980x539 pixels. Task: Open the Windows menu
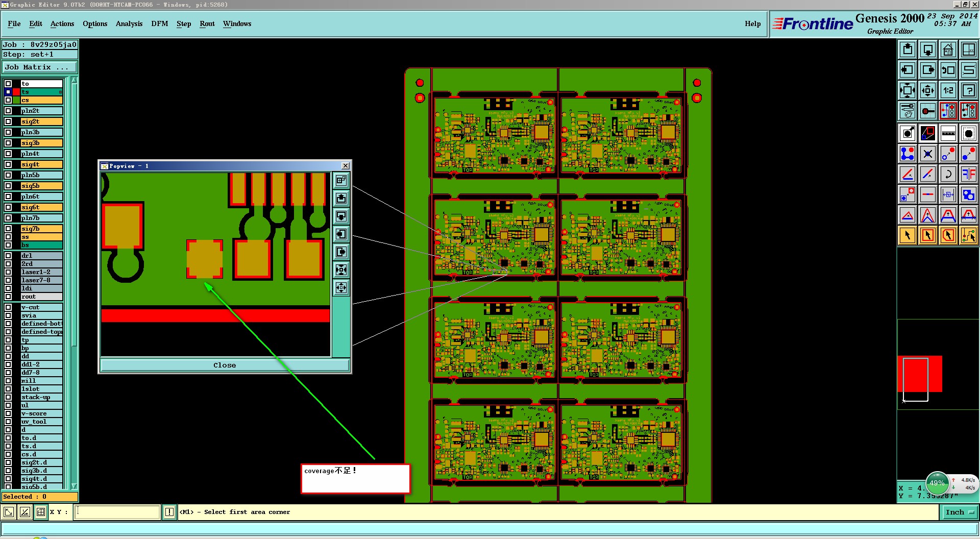(x=237, y=23)
